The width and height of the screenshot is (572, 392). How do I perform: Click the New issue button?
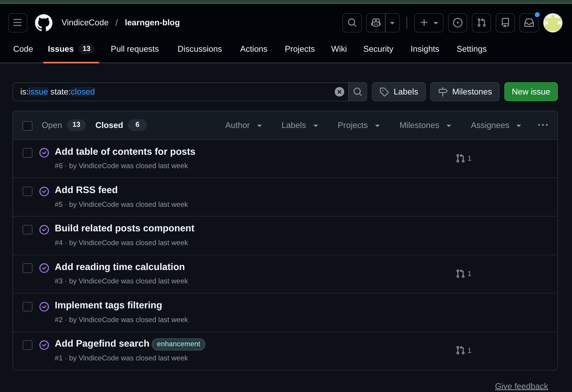[531, 91]
